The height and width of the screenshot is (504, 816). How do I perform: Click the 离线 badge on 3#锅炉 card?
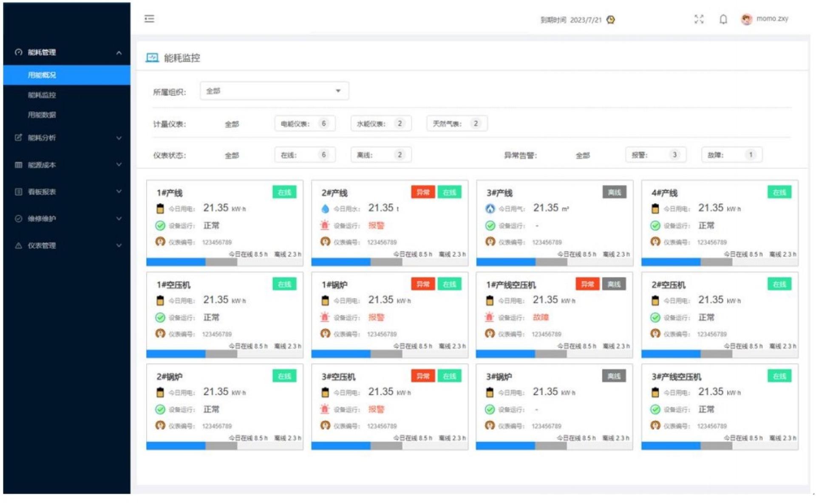[614, 376]
